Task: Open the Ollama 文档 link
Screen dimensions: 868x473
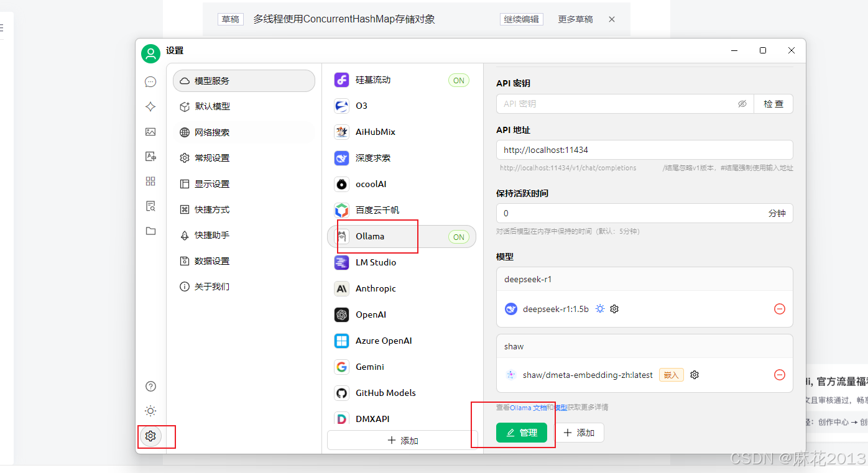Action: point(528,408)
